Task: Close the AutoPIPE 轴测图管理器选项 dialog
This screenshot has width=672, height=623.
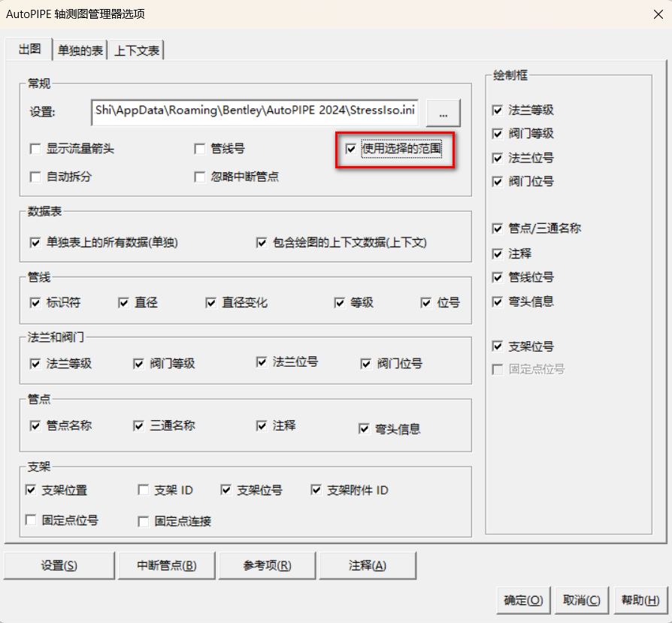Action: (x=658, y=14)
